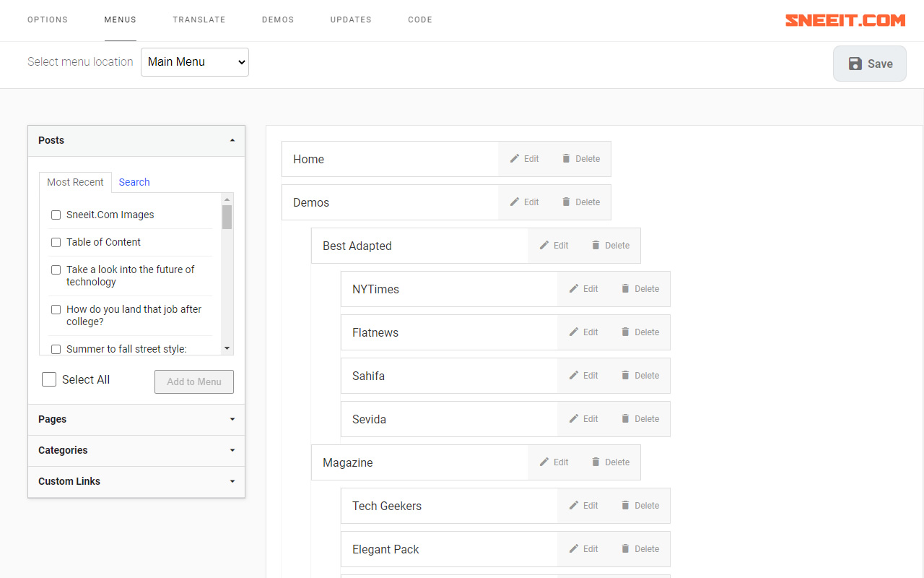Select the Magazine menu item label

(x=348, y=462)
